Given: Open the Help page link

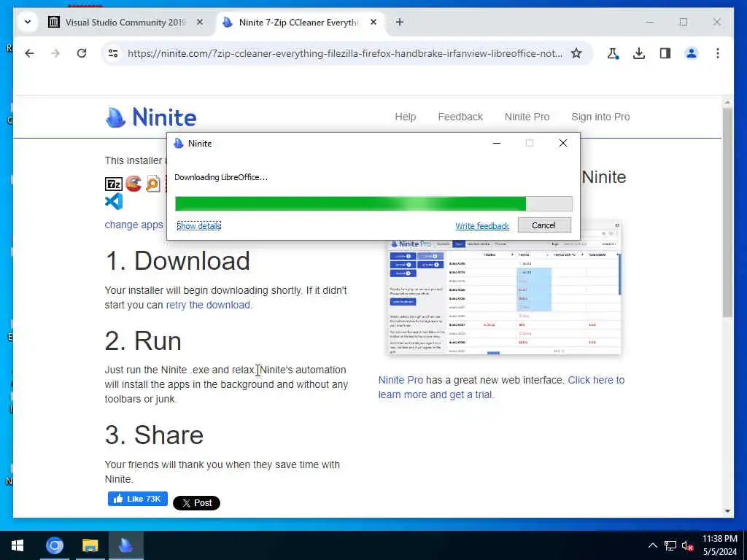Looking at the screenshot, I should [x=406, y=117].
